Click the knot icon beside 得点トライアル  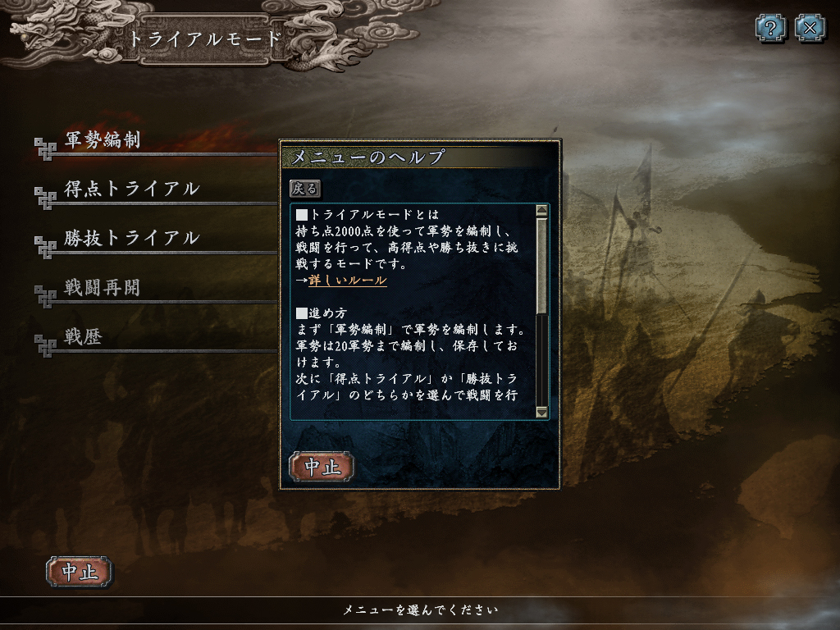(45, 198)
